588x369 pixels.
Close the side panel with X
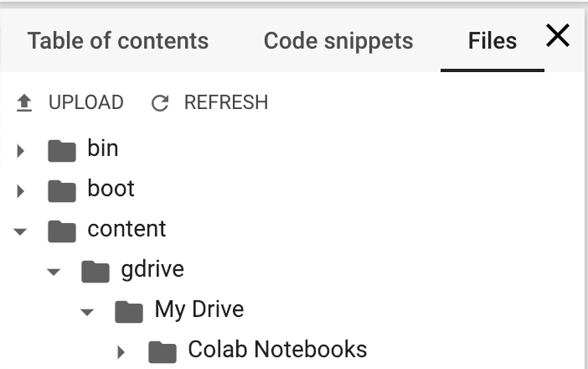click(x=558, y=36)
